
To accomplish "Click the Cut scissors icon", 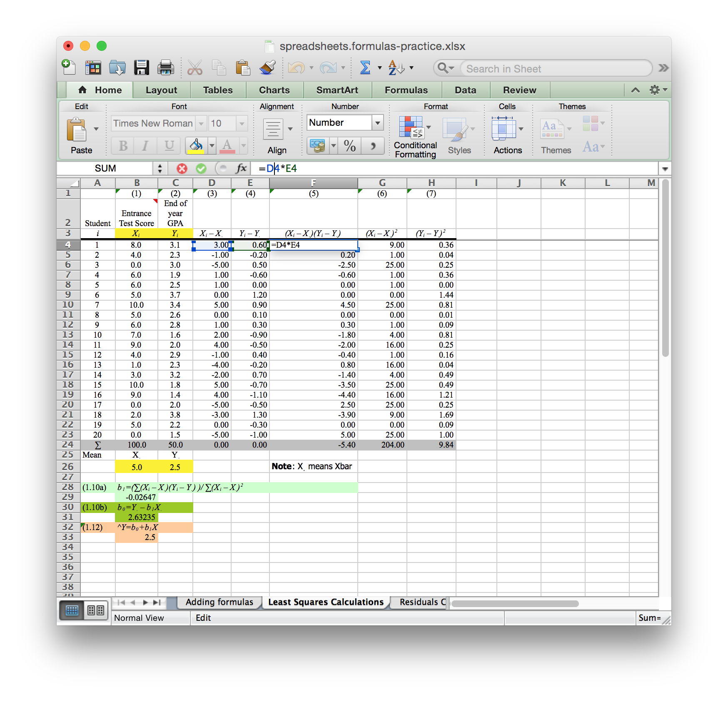I will (195, 67).
